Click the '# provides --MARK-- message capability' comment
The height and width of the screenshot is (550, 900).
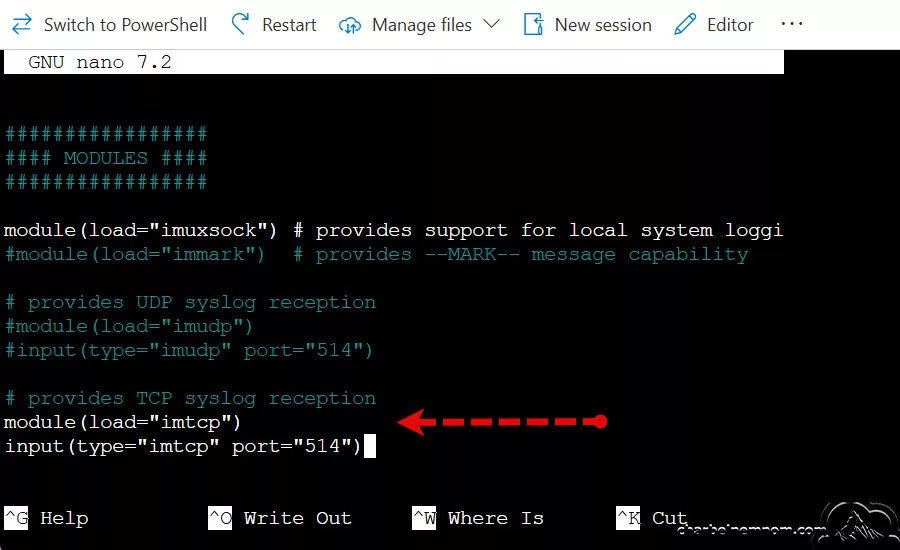point(521,254)
